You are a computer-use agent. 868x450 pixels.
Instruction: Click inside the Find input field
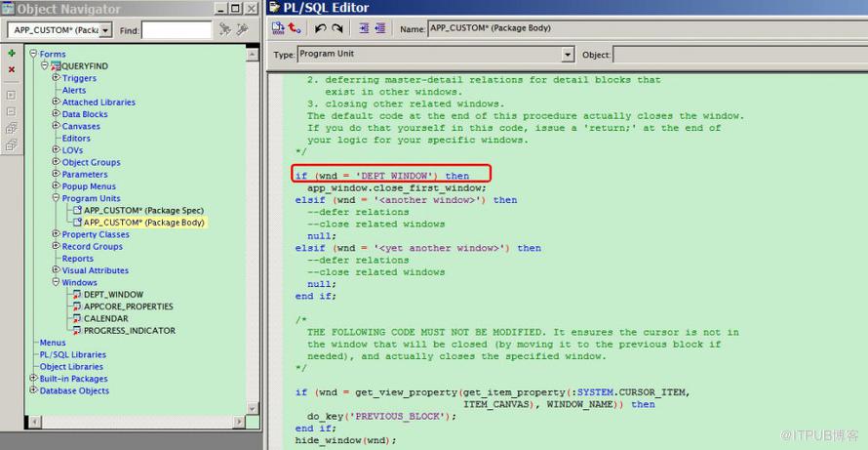[x=177, y=30]
